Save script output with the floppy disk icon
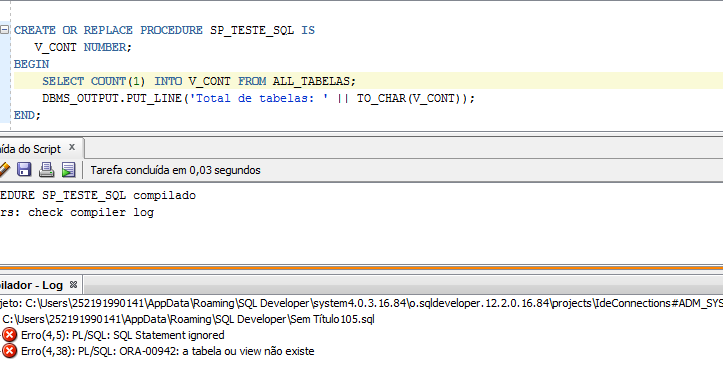Screen dimensions: 723x380 (x=24, y=169)
